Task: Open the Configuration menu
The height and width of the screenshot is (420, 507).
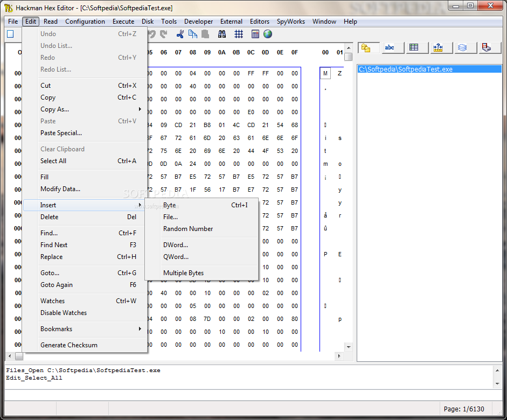Action: click(85, 22)
